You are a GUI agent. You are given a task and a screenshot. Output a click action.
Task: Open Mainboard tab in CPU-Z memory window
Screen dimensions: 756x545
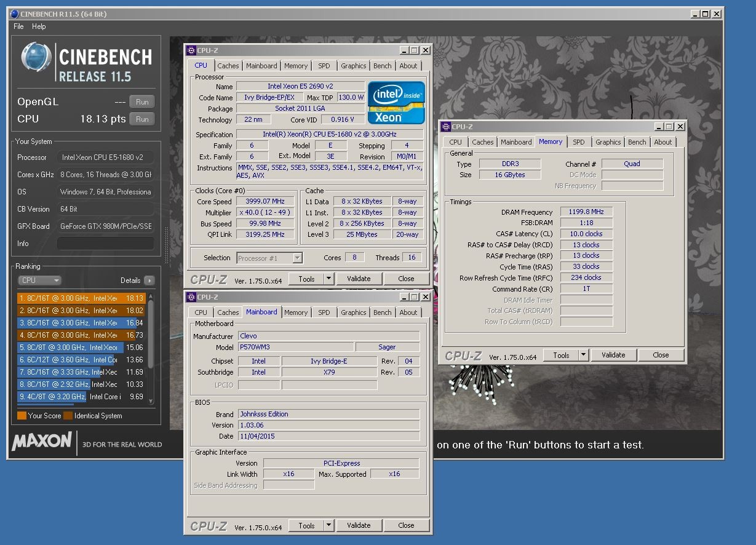click(x=516, y=142)
